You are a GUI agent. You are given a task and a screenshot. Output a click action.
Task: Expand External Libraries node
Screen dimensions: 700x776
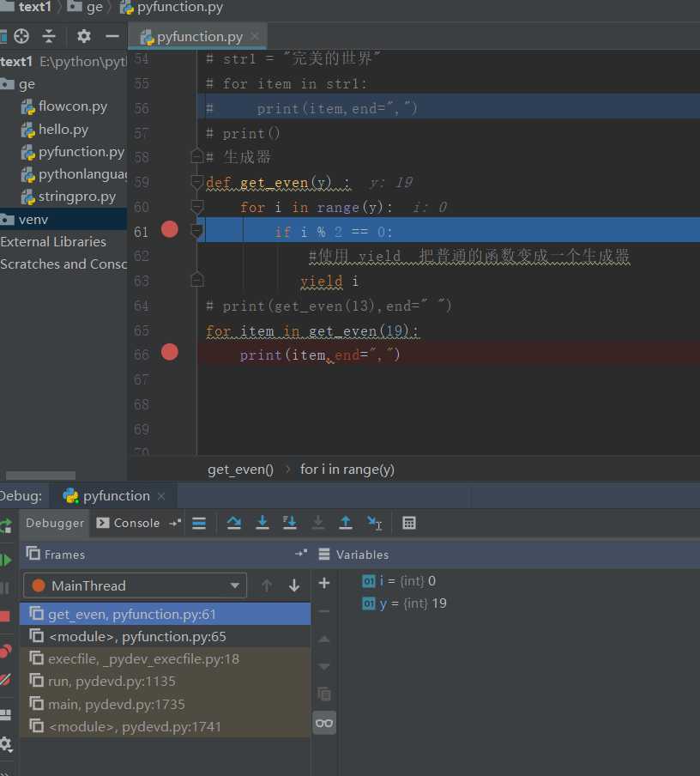point(53,241)
